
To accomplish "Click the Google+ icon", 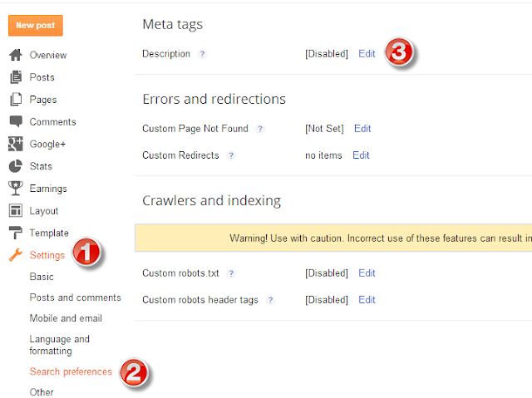I will pos(16,144).
